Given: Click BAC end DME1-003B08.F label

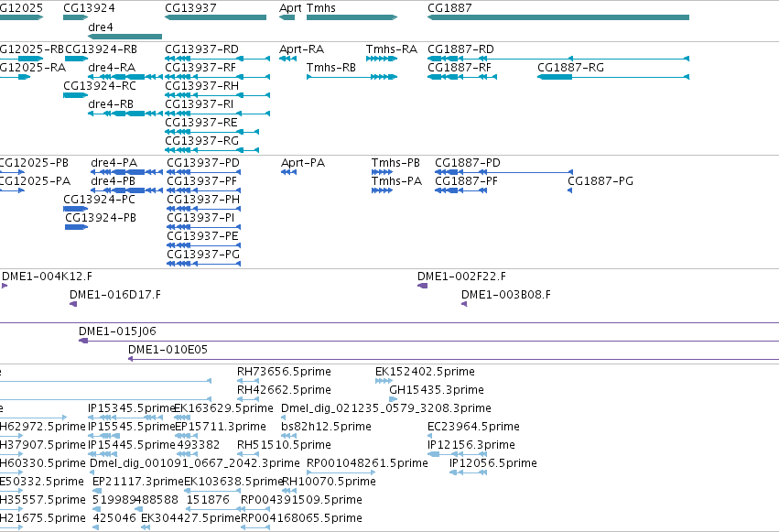Looking at the screenshot, I should tap(506, 296).
